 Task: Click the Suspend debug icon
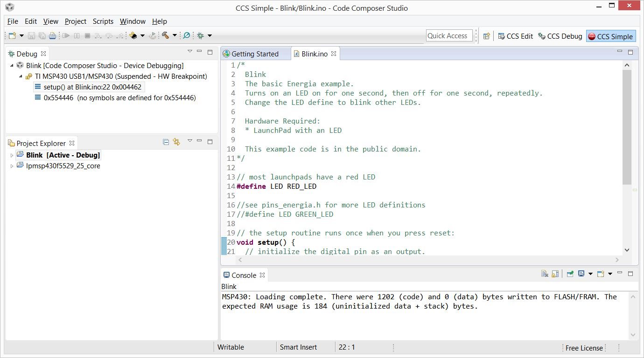(x=77, y=35)
